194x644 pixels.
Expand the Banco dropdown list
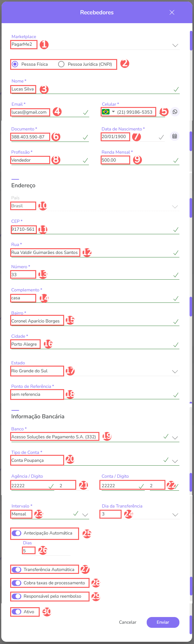click(x=175, y=437)
